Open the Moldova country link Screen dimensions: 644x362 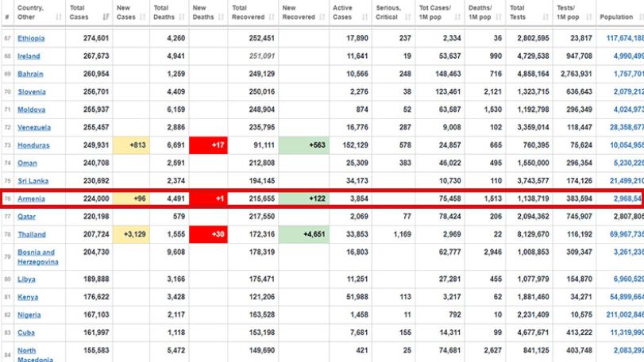pos(31,110)
